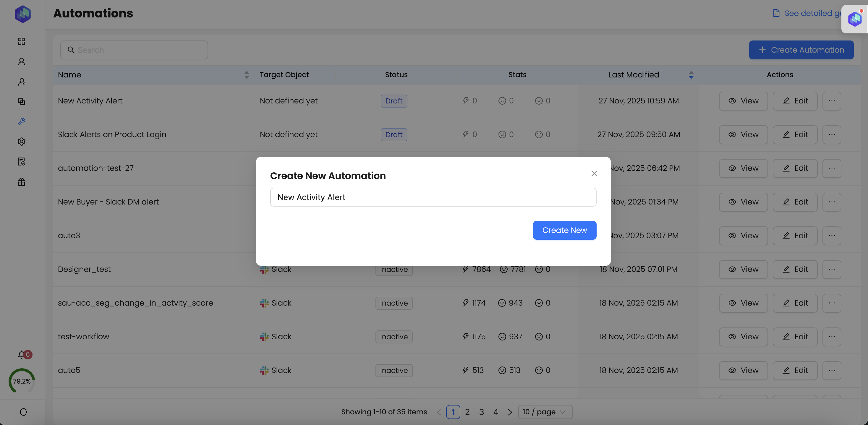Open the layered squares sidebar icon
This screenshot has width=868, height=425.
click(x=22, y=101)
